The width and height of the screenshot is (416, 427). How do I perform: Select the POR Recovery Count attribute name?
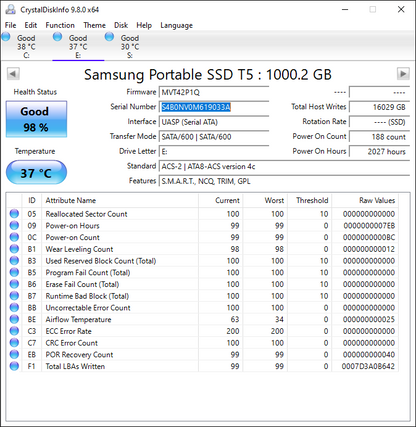click(x=79, y=355)
